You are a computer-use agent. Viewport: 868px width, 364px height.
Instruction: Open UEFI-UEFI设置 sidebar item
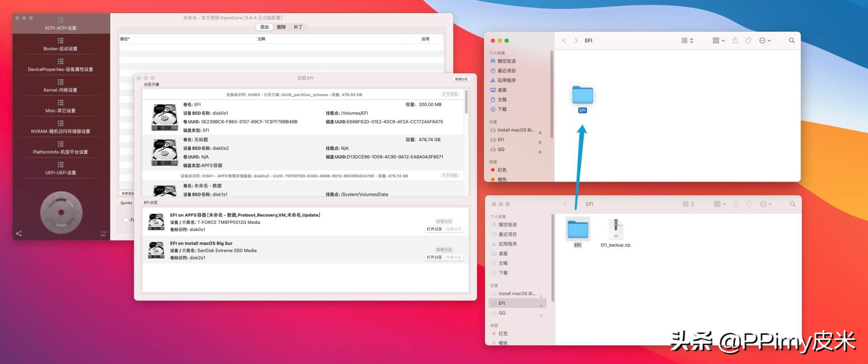click(61, 168)
